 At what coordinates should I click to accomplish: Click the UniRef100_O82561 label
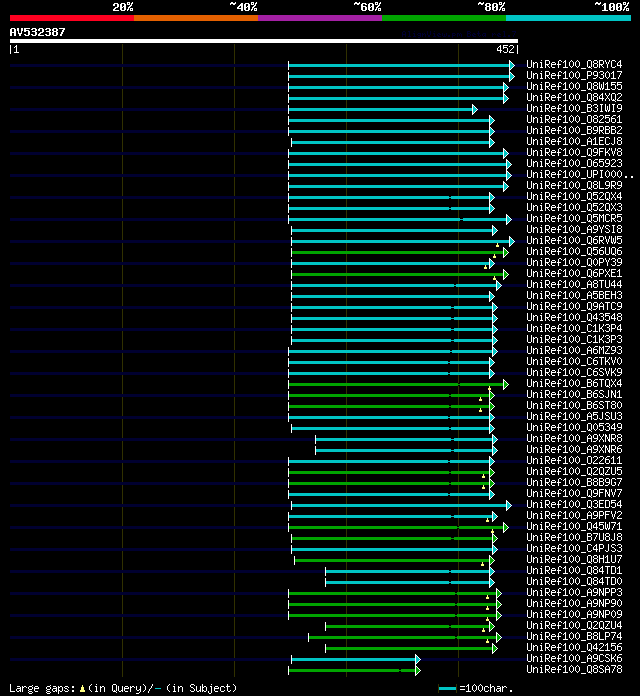pyautogui.click(x=574, y=119)
